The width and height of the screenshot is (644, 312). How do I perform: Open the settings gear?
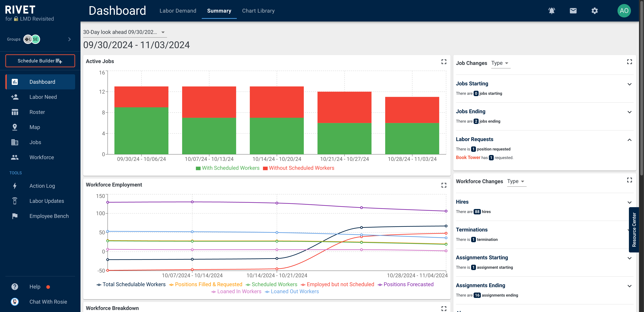click(x=595, y=11)
